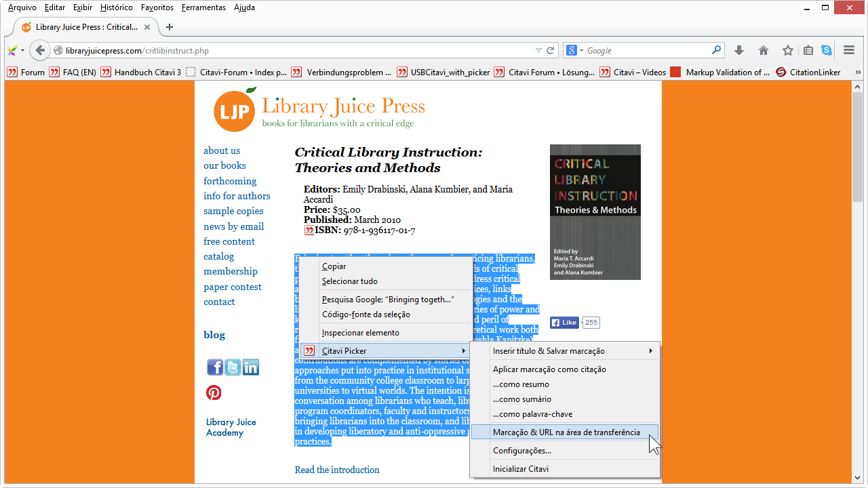Open the Forum bookmark
Screen dimensions: 868x488
point(26,73)
